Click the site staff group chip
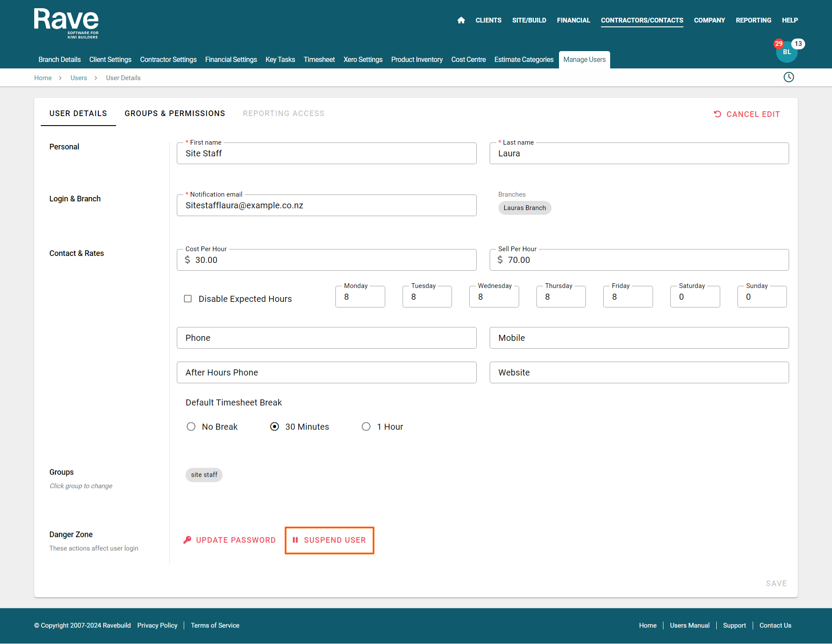The image size is (832, 644). coord(204,475)
